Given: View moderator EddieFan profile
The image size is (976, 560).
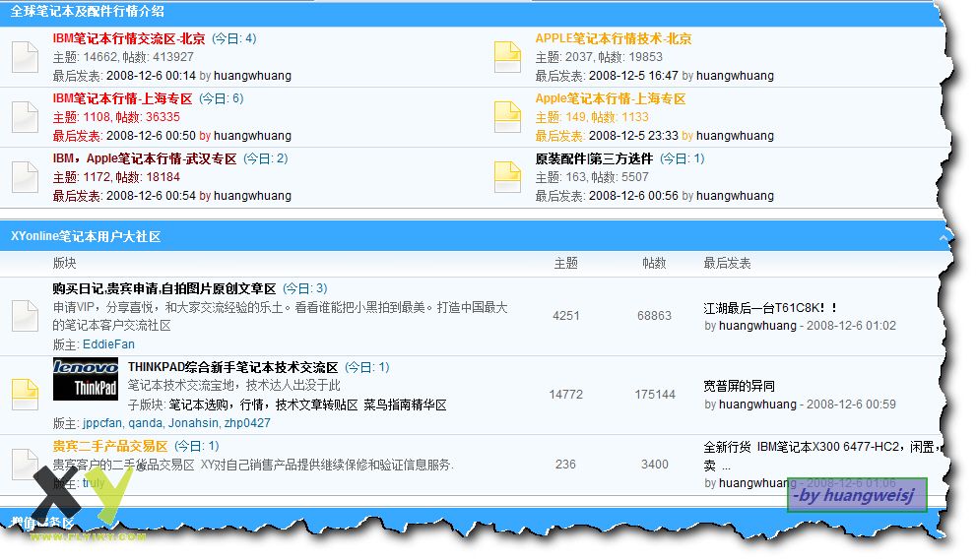Looking at the screenshot, I should (108, 344).
